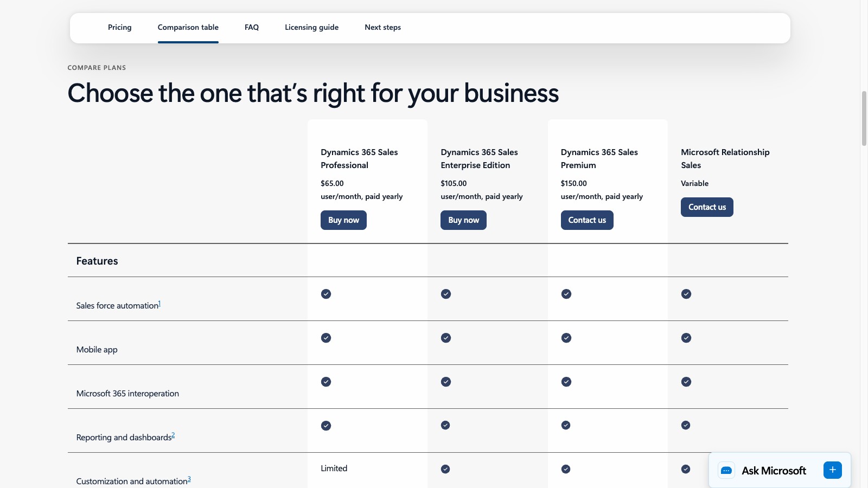Image resolution: width=868 pixels, height=488 pixels.
Task: Click the Limited text under Professional
Action: [334, 468]
